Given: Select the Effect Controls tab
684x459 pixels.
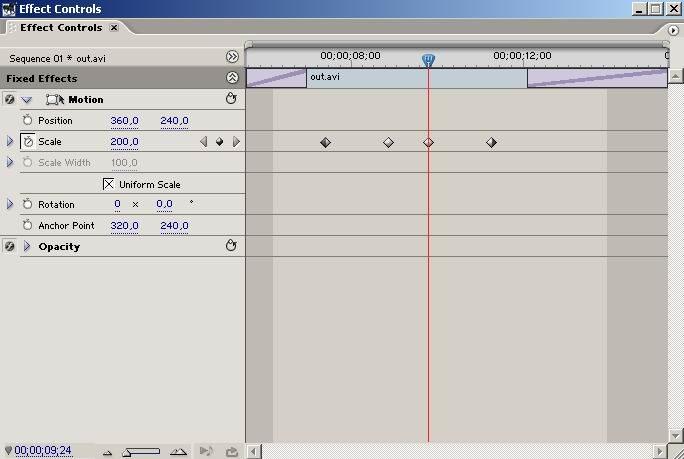Looking at the screenshot, I should point(60,28).
